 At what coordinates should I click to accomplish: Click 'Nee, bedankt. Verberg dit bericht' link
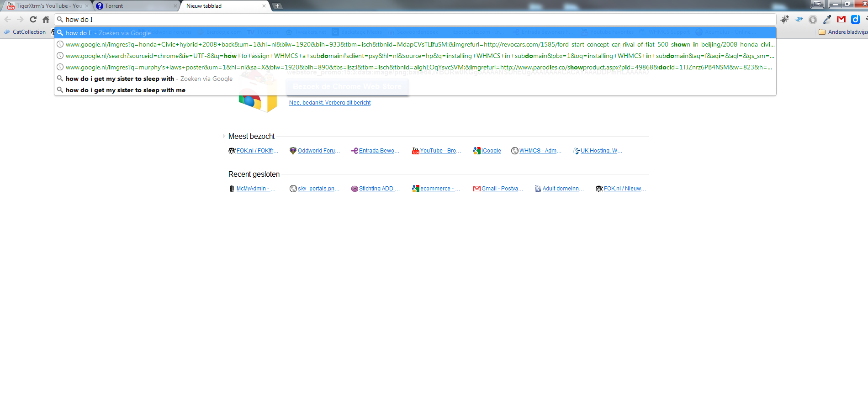coord(329,103)
